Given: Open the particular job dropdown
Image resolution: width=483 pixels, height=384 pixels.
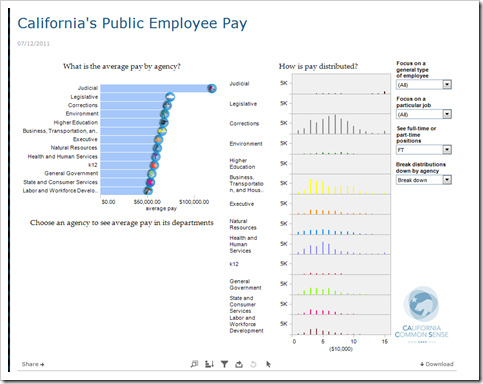Looking at the screenshot, I should [x=424, y=114].
